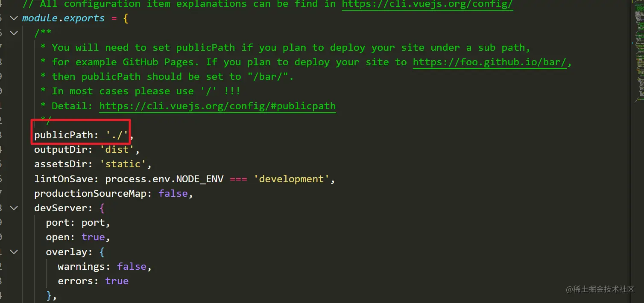Collapse the devServer fold arrow
Image resolution: width=644 pixels, height=303 pixels.
(14, 208)
